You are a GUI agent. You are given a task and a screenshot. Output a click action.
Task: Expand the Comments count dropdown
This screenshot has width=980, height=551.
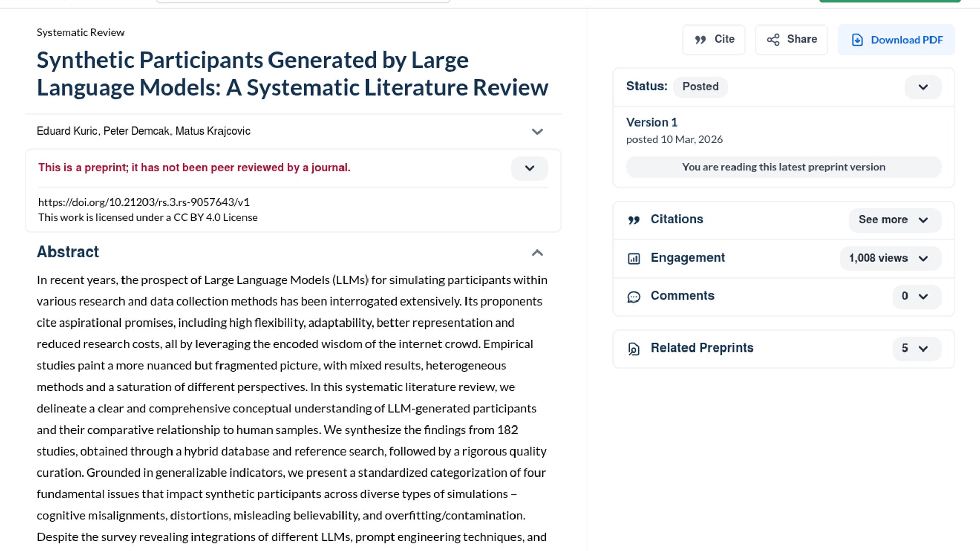pyautogui.click(x=916, y=296)
